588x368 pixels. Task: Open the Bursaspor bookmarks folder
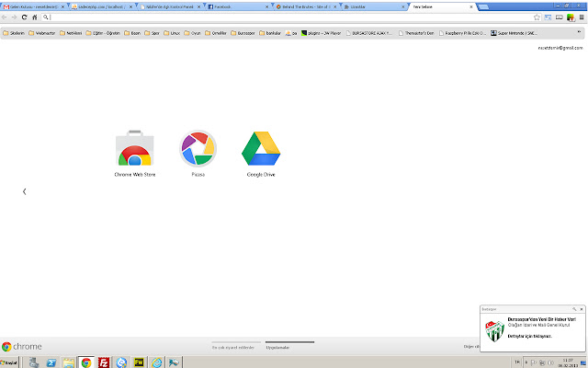click(x=243, y=33)
